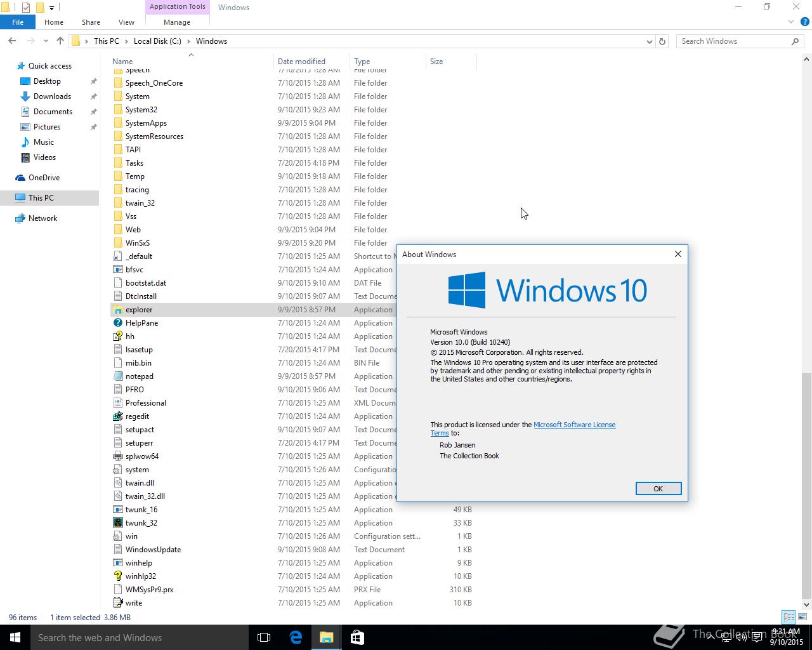Select Videos in navigation pane

[44, 157]
